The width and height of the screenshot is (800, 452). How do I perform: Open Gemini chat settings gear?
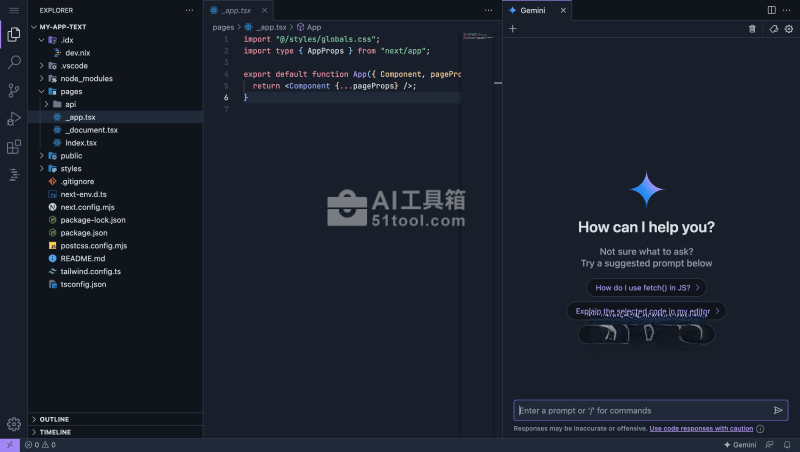[x=788, y=29]
